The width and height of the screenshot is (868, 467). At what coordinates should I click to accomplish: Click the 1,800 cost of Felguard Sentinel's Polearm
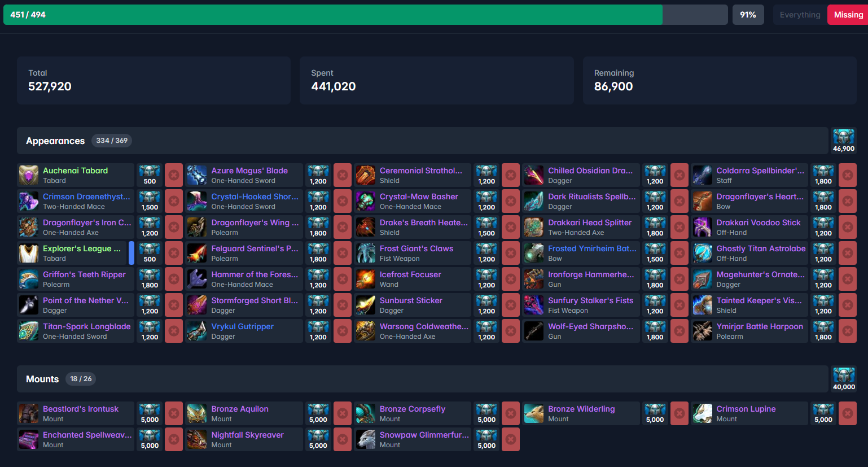tap(318, 253)
